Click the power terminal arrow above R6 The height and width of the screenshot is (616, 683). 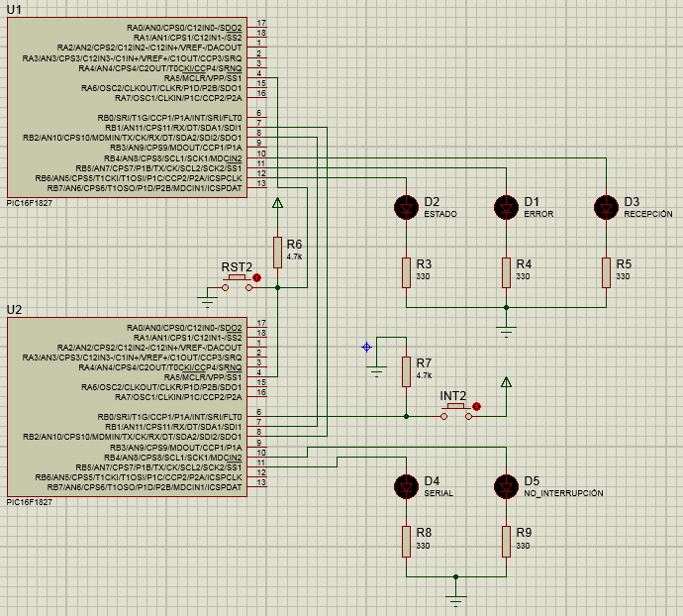[277, 203]
